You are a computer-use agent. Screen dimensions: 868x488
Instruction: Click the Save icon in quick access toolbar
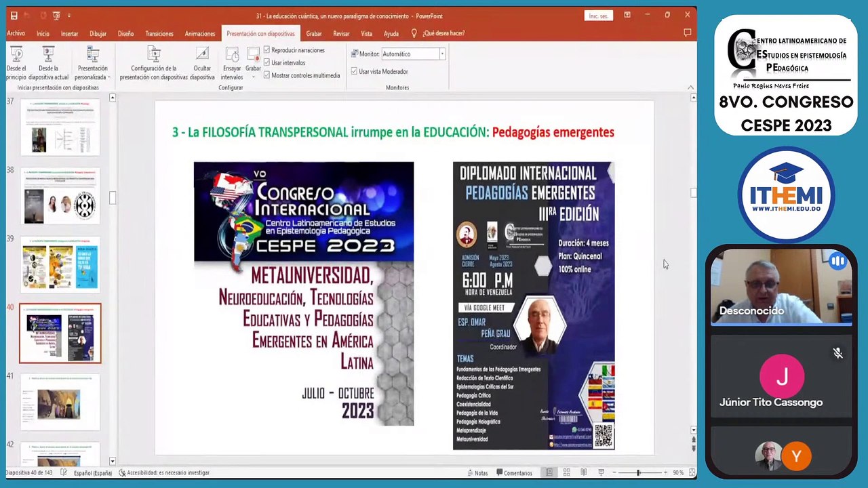pyautogui.click(x=14, y=16)
